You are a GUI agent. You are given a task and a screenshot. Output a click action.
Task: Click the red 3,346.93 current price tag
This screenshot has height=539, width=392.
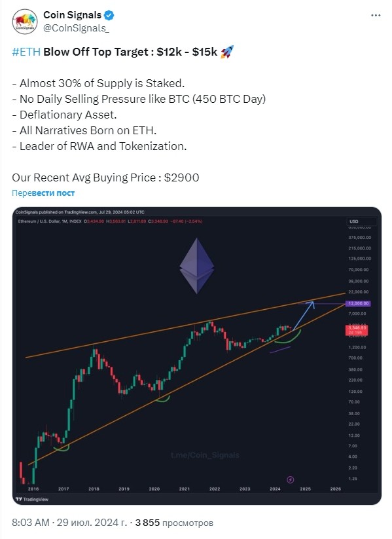357,330
